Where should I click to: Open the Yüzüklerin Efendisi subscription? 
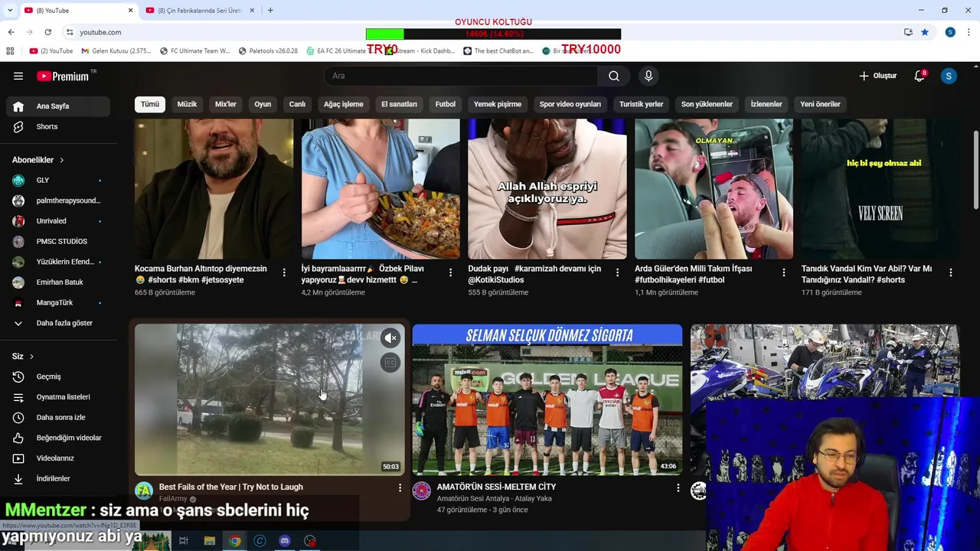tap(58, 262)
